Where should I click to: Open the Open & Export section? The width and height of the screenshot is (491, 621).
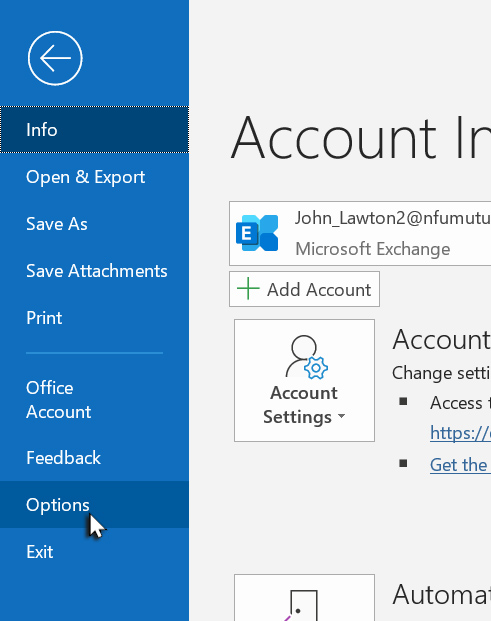94,177
